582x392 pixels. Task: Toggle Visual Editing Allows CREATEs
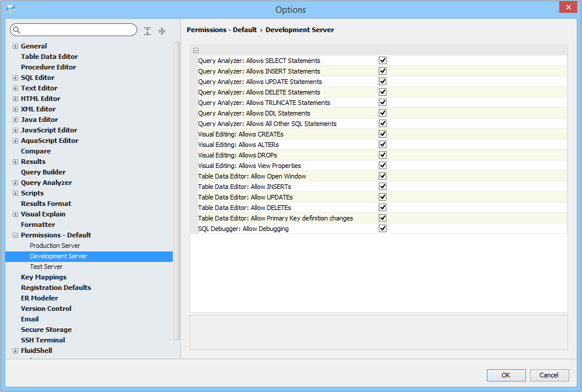pyautogui.click(x=382, y=134)
